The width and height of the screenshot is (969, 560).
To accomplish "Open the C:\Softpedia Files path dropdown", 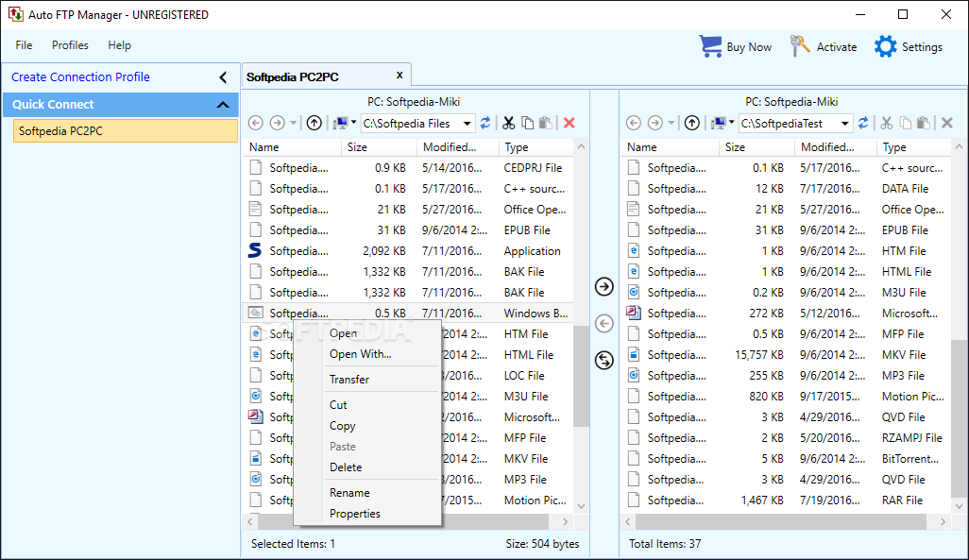I will click(467, 124).
